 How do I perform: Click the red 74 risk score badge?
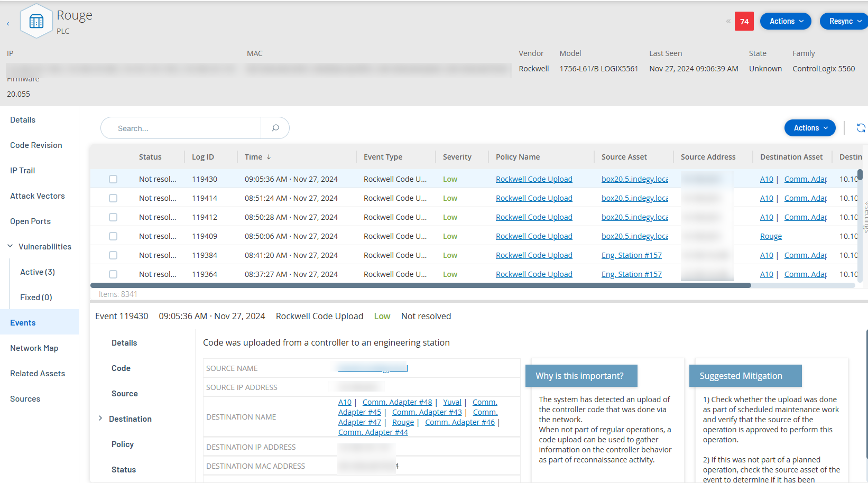tap(744, 22)
